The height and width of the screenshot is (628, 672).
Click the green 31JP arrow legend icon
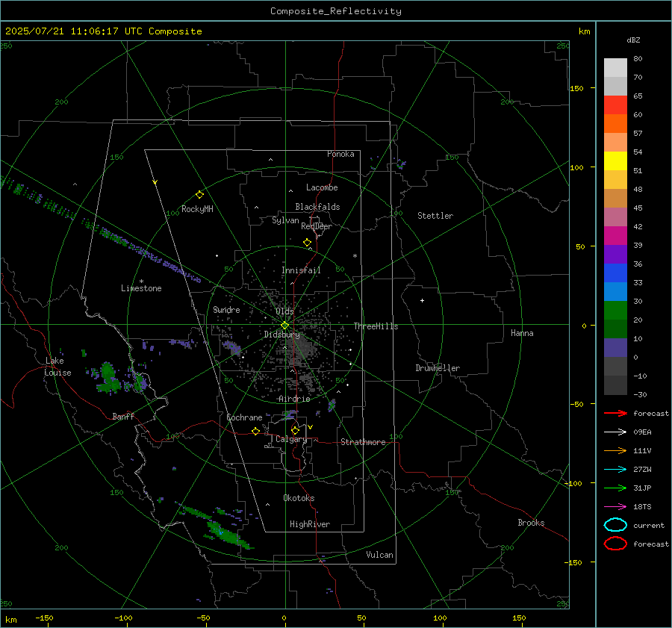[615, 488]
